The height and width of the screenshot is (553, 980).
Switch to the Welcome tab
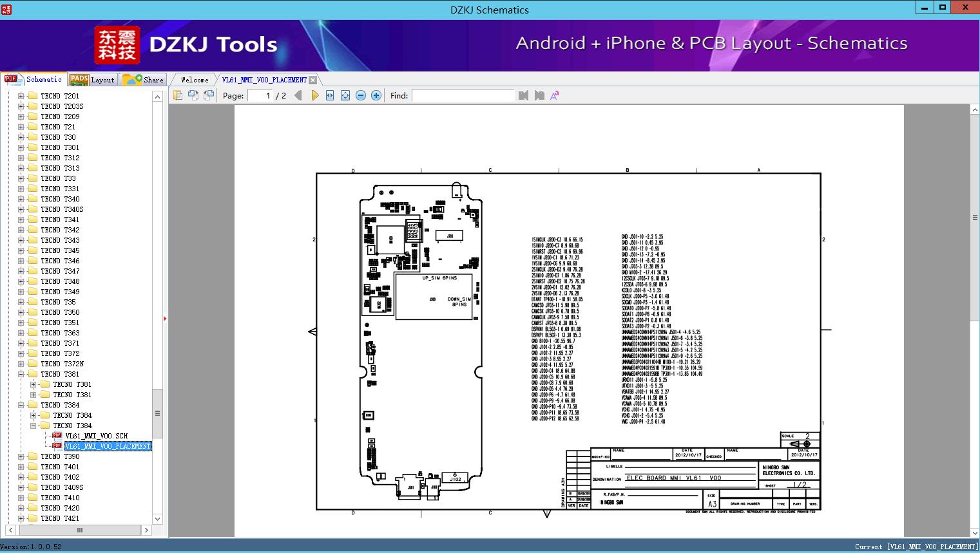tap(195, 80)
